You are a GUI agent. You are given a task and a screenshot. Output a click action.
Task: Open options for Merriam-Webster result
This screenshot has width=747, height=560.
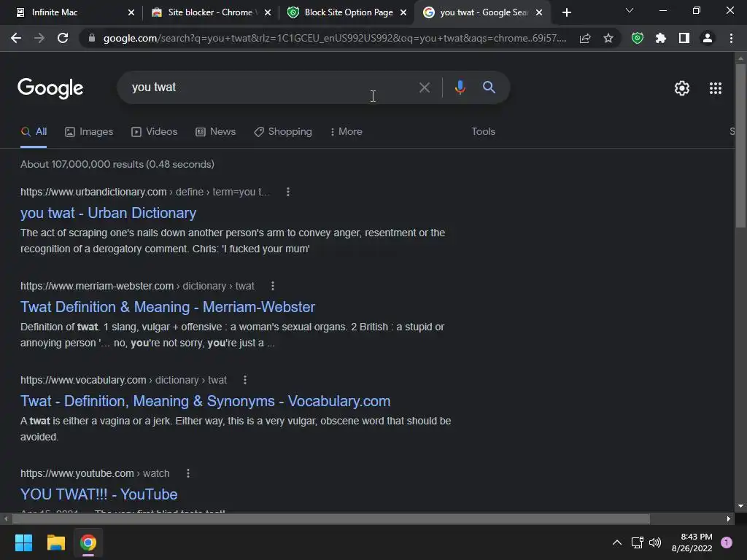(273, 286)
